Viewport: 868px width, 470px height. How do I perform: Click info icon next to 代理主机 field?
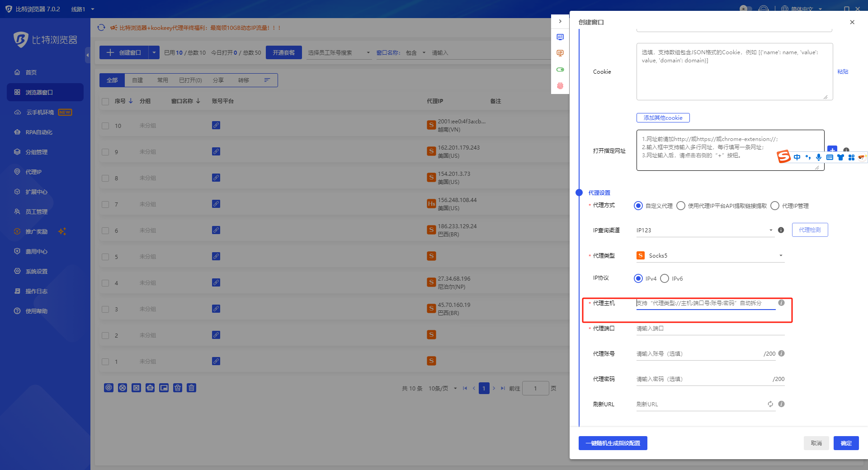(x=781, y=303)
